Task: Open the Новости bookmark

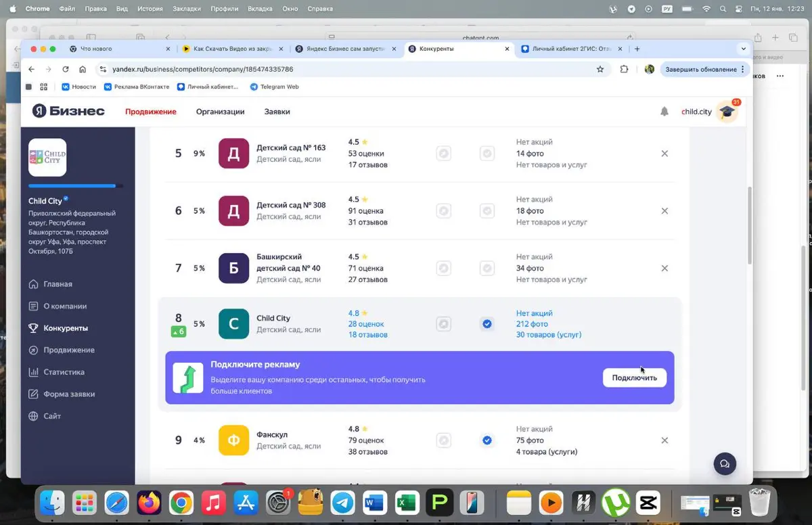Action: 78,87
